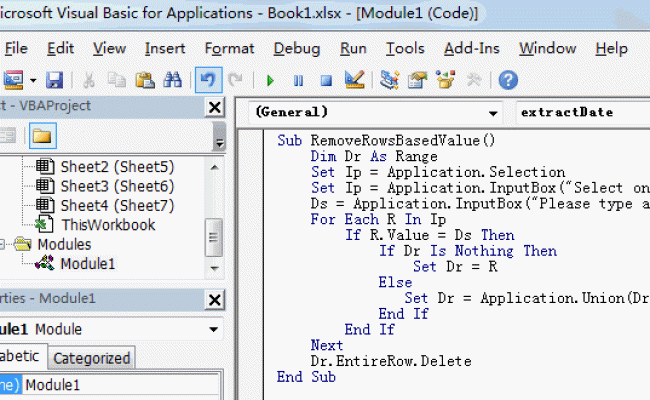Click the Project Explorer toolbar overflow arrow
650x400 pixels.
click(219, 136)
